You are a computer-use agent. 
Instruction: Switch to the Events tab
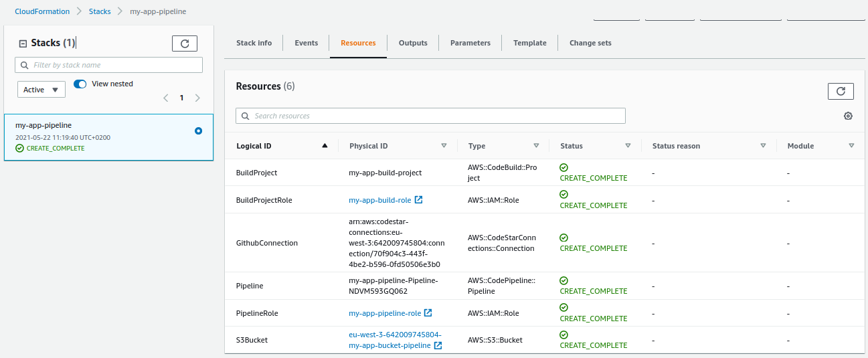[306, 43]
